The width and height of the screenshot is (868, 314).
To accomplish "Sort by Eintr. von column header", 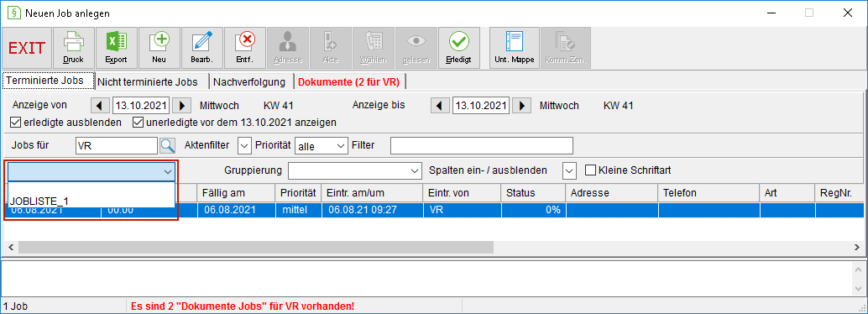I will click(462, 193).
